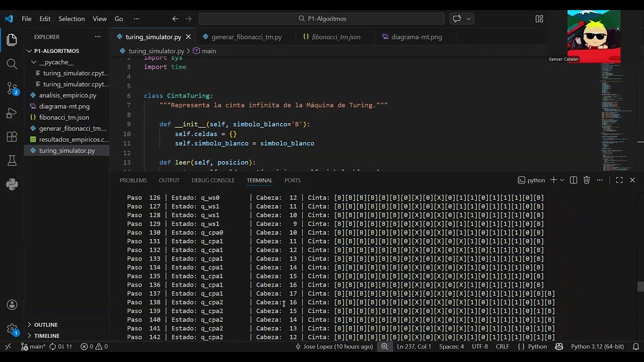Click Python 3.12 interpreter in status bar
Screen dimensions: 644x362
click(x=597, y=346)
